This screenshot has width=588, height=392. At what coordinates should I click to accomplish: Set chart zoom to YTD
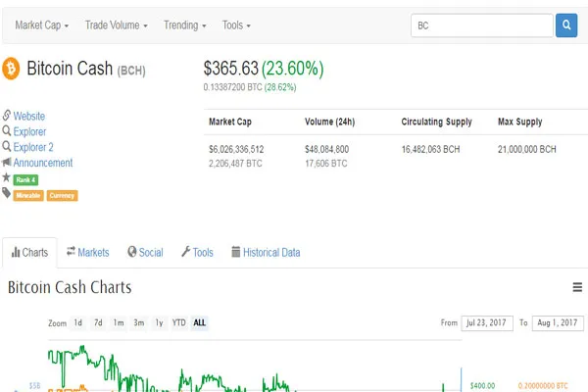[x=179, y=323]
